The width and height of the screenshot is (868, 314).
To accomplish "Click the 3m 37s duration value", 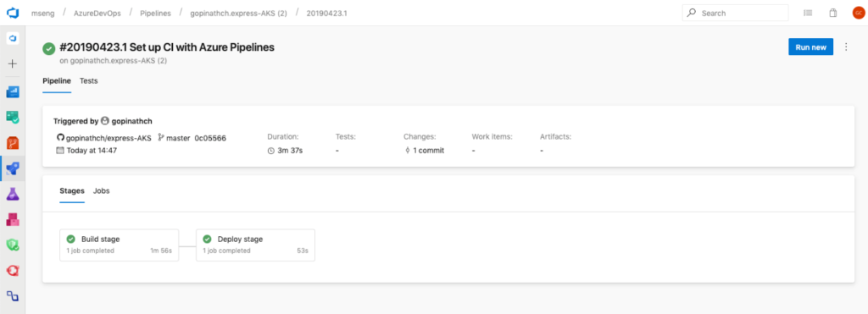I will (289, 151).
